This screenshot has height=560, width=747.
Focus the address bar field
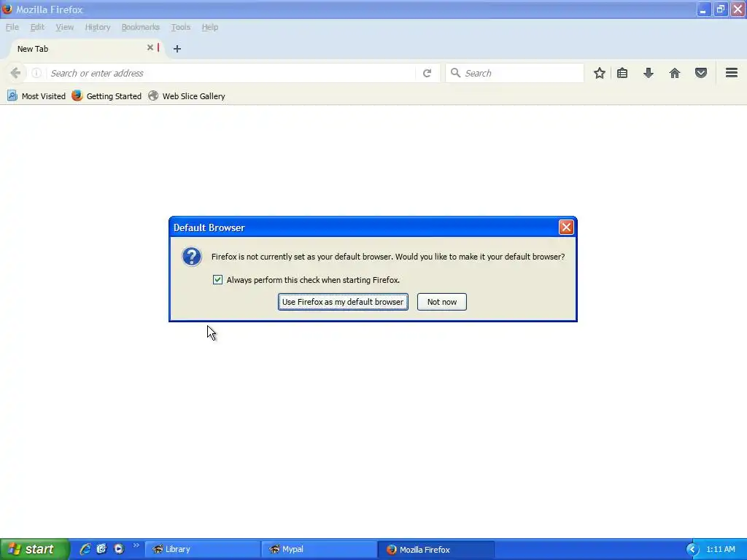tap(231, 73)
